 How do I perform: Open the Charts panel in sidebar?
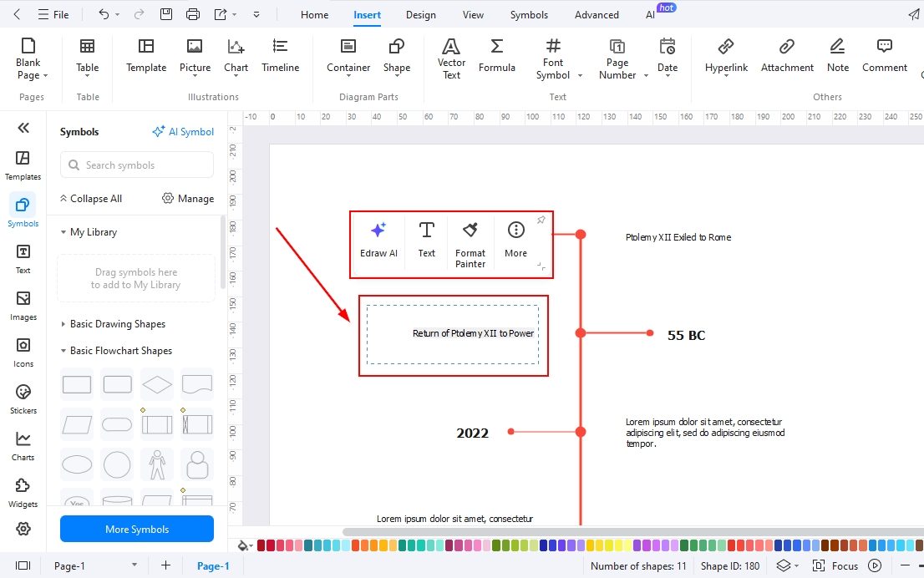point(23,444)
